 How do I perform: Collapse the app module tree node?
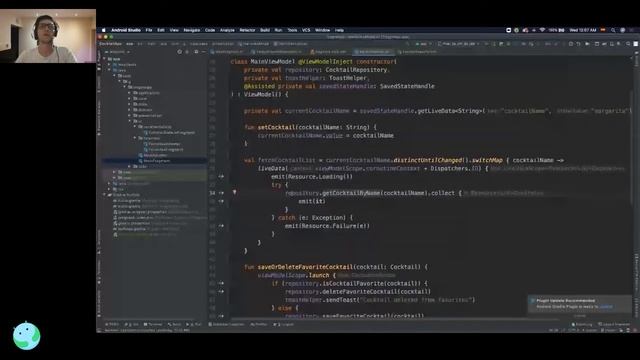pos(105,59)
